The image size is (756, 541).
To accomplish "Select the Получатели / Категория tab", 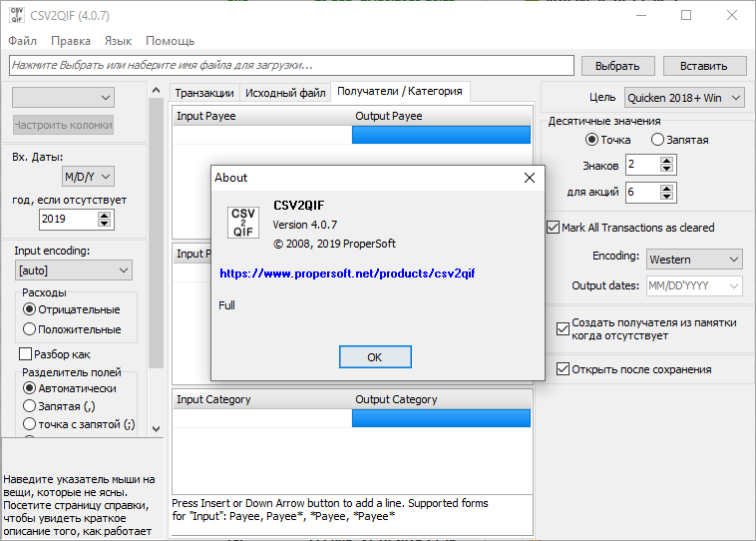I will pyautogui.click(x=400, y=91).
